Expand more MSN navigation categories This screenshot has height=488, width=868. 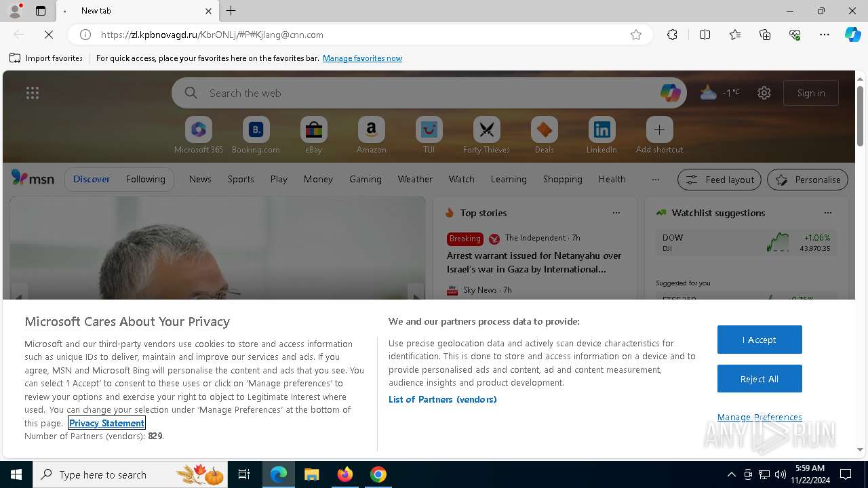coord(655,180)
